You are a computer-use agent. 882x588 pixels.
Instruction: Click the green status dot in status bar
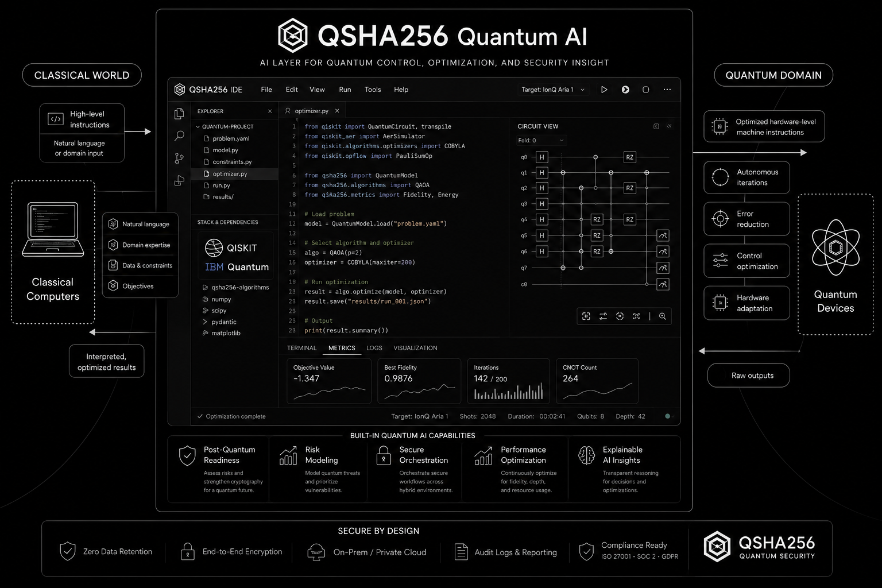(x=667, y=416)
